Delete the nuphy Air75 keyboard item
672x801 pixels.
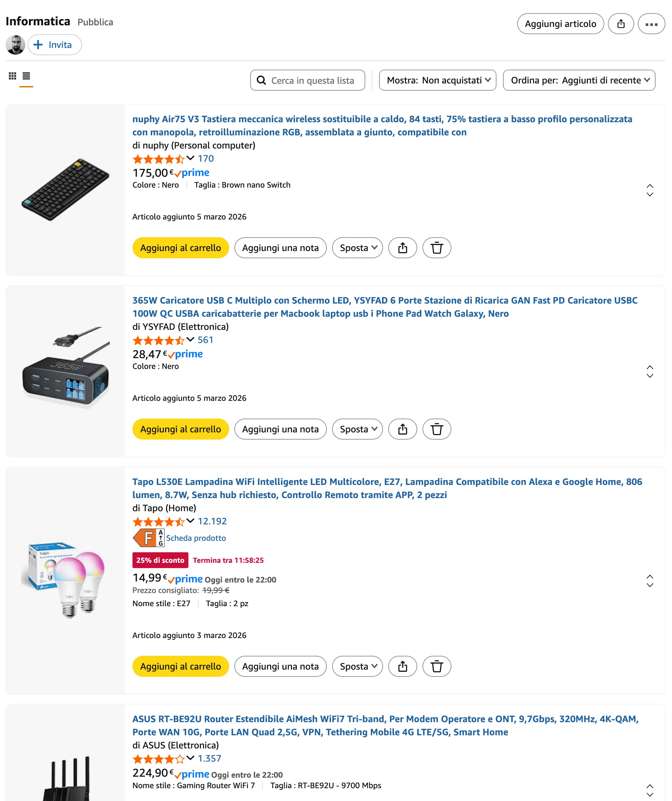(x=436, y=248)
